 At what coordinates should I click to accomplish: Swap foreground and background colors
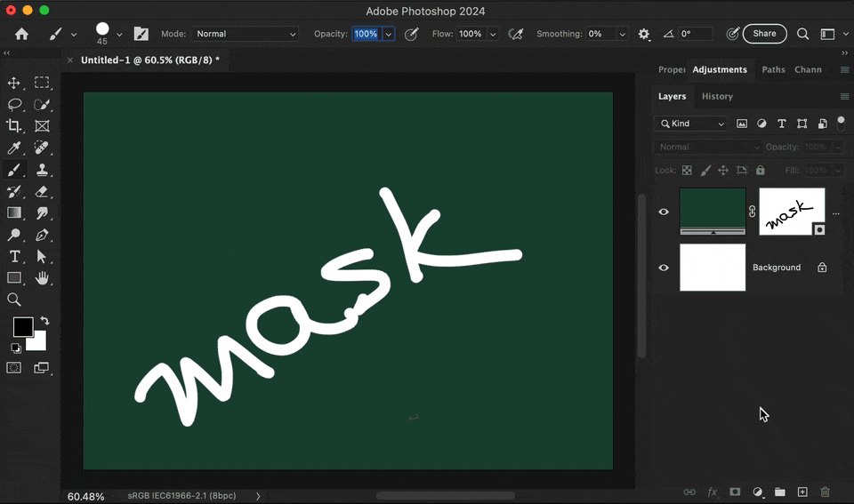[44, 321]
